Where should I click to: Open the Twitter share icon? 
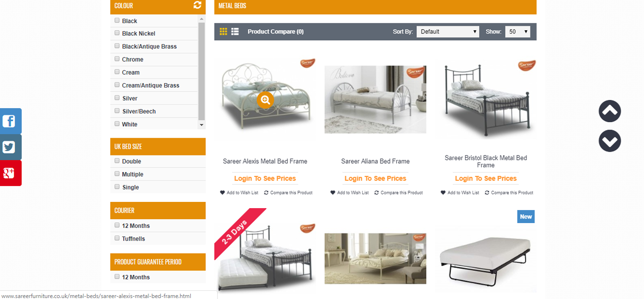pos(10,147)
